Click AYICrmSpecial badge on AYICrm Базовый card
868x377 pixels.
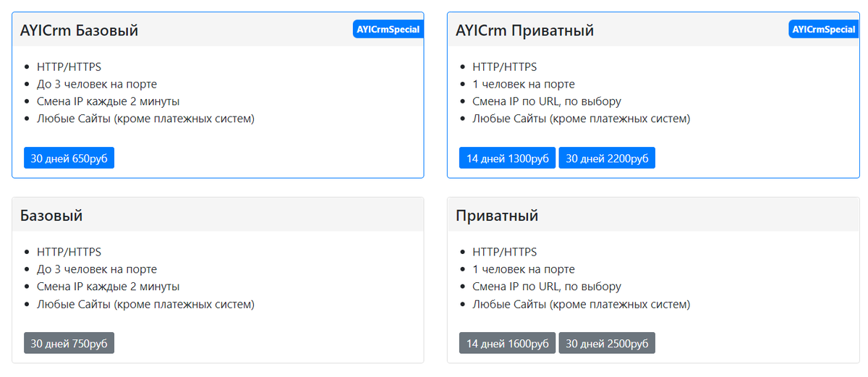point(388,30)
